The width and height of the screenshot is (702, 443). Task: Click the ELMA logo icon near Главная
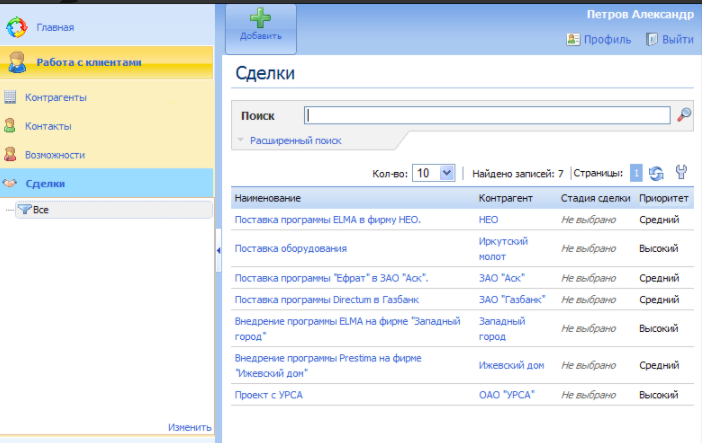pos(16,27)
